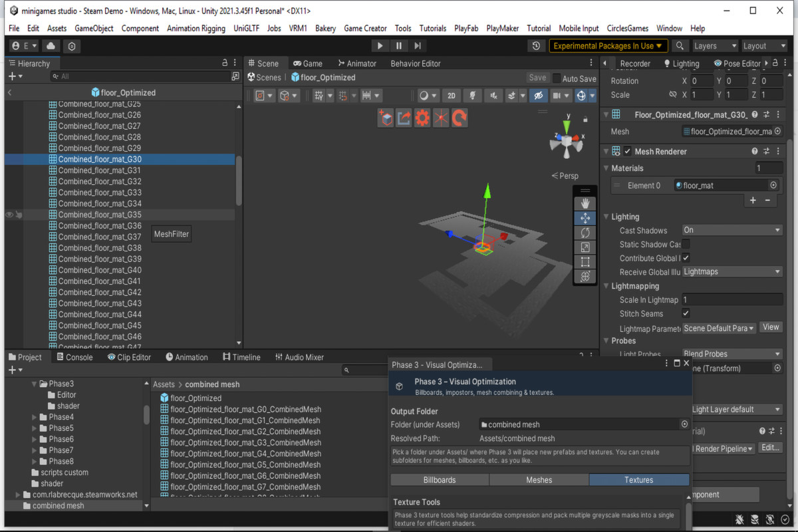Remove material element with minus
Viewport: 798px width, 532px height.
click(x=767, y=200)
